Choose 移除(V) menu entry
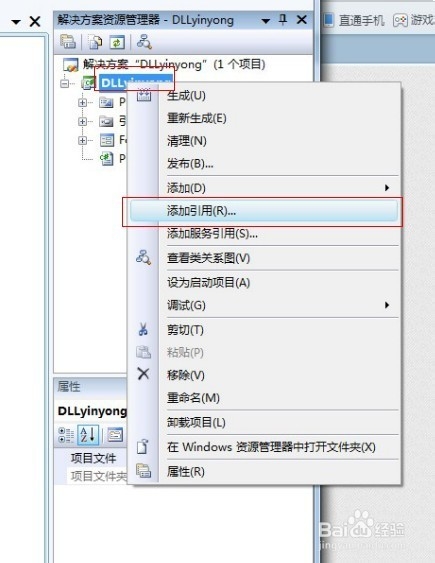435x563 pixels. pos(264,375)
